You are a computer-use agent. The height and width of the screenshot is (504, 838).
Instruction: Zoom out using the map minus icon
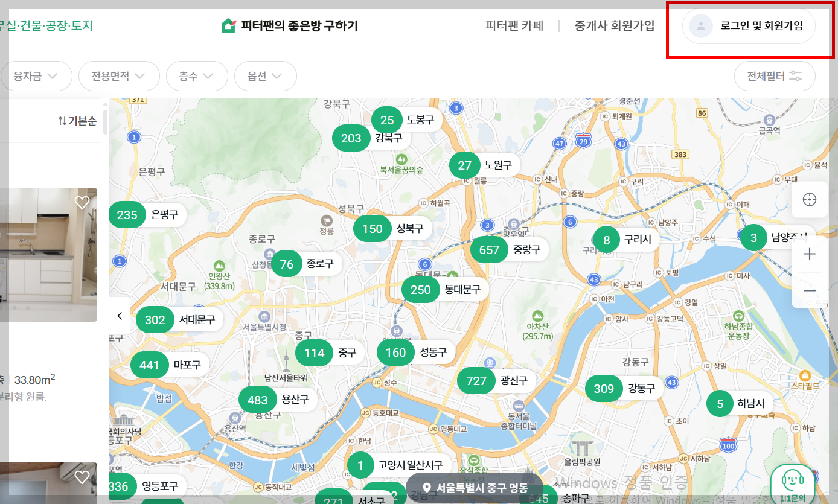click(810, 290)
